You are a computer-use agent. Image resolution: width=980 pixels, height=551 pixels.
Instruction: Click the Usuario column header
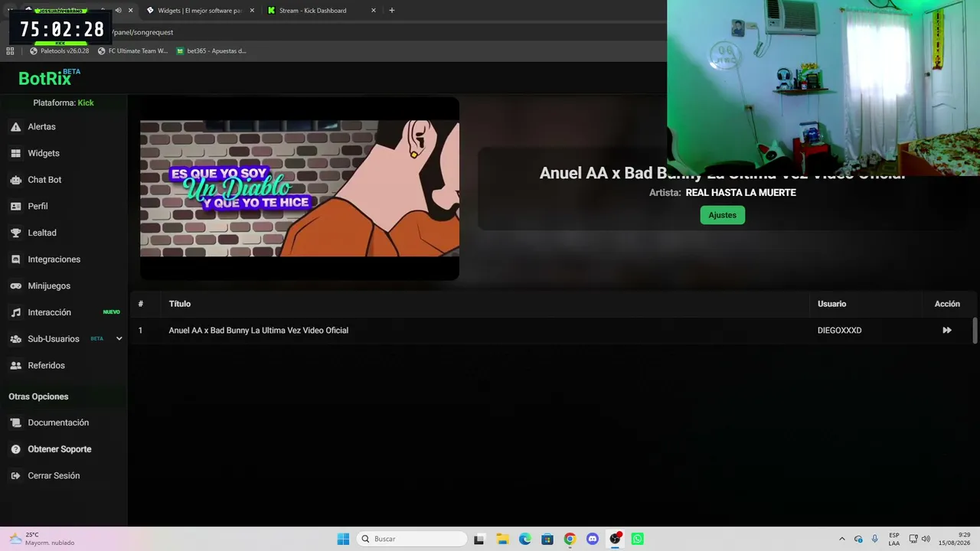tap(831, 304)
